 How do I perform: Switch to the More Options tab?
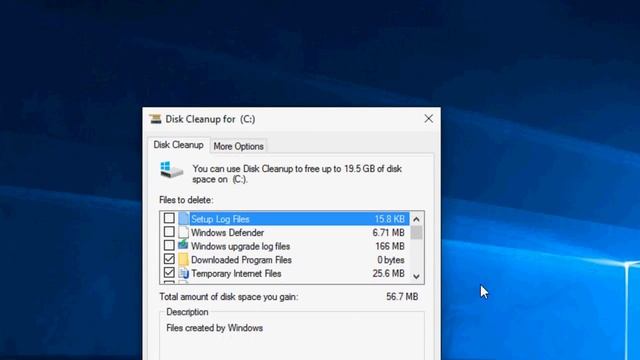click(x=238, y=146)
